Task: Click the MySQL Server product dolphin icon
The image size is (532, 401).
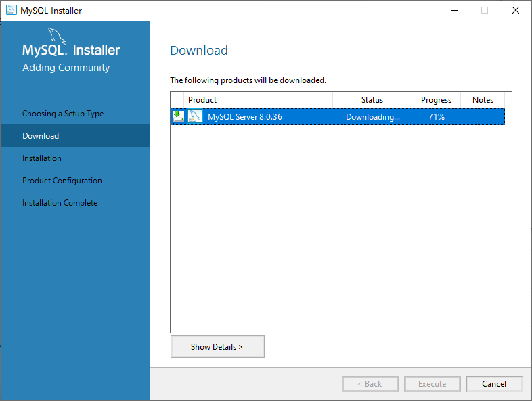Action: (195, 116)
